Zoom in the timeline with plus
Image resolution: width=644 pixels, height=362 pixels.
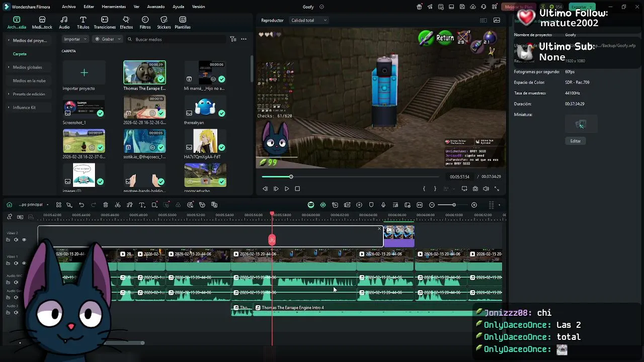coord(474,205)
